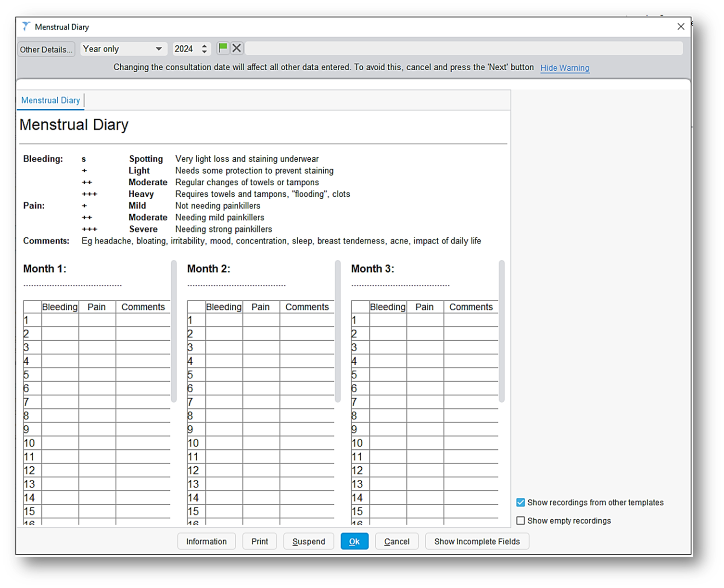724x588 pixels.
Task: Click Month 3 day 7 Pain cell
Action: coord(425,402)
